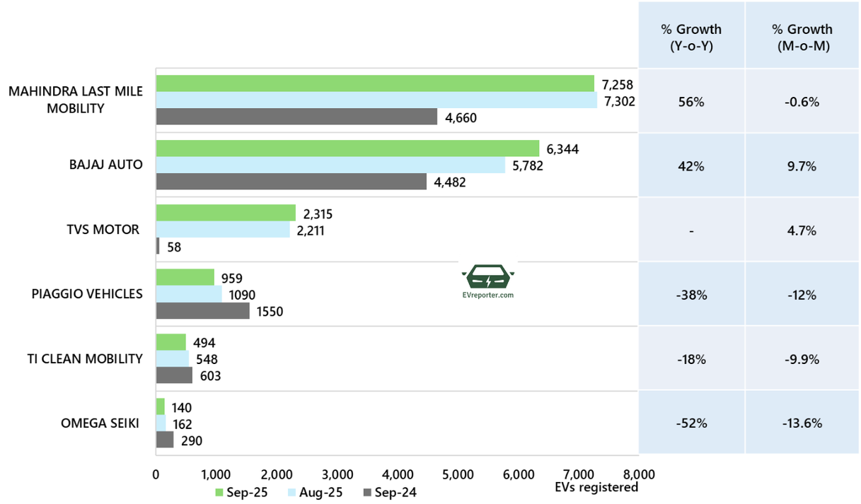This screenshot has width=861, height=504.
Task: Click the EVs registered axis title
Action: pos(597,487)
